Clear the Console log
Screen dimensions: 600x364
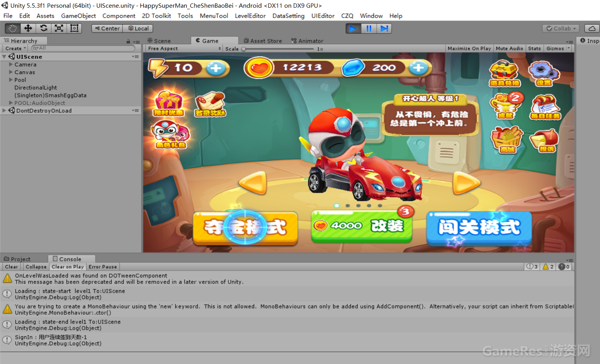(x=11, y=267)
